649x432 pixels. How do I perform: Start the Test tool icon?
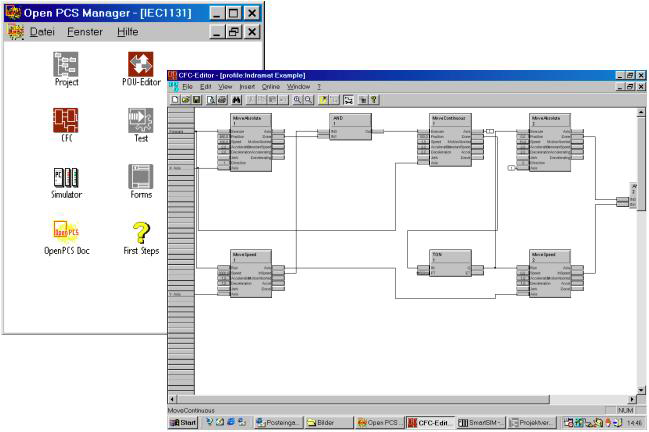pos(141,121)
